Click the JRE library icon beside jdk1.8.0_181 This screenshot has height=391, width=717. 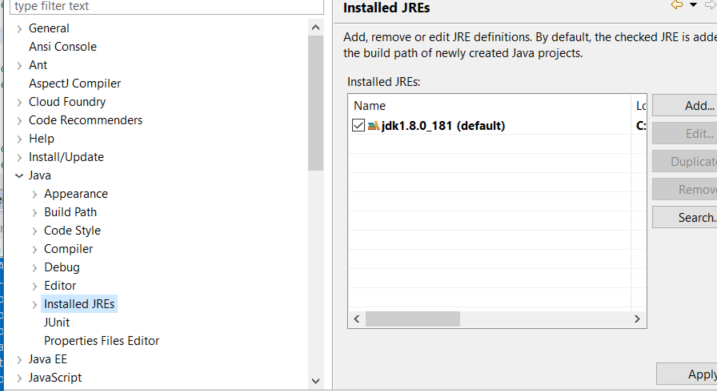click(x=373, y=125)
